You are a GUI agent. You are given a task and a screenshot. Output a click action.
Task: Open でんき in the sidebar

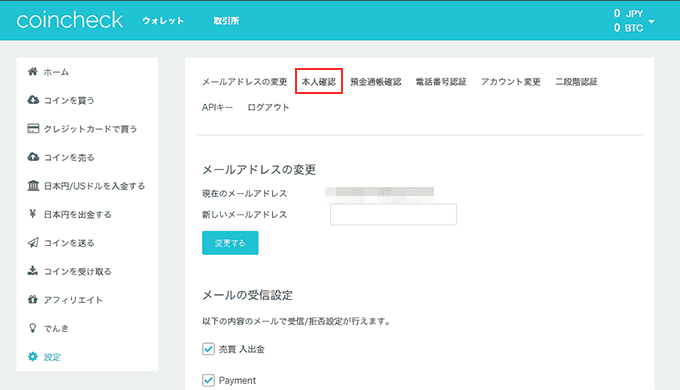56,328
